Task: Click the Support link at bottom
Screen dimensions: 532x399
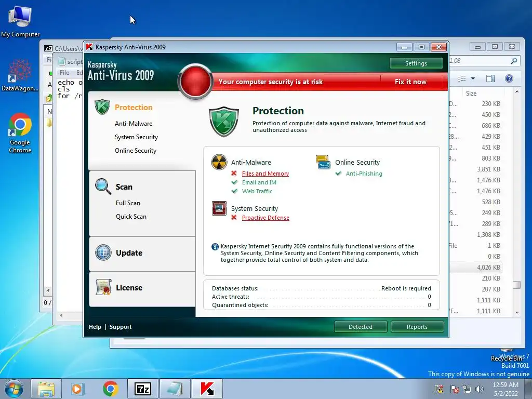Action: tap(121, 327)
